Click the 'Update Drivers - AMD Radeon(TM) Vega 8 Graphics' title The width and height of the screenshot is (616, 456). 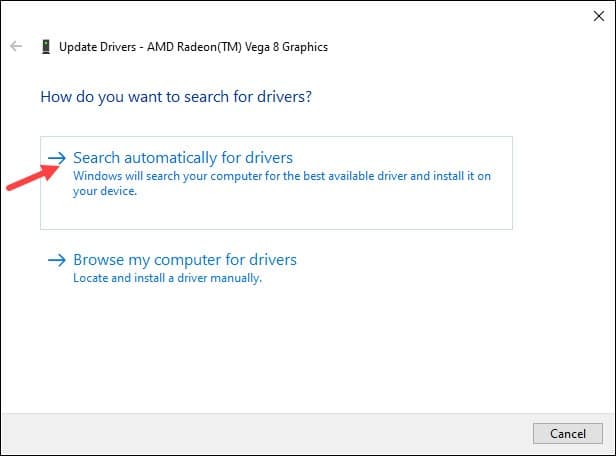(x=193, y=47)
